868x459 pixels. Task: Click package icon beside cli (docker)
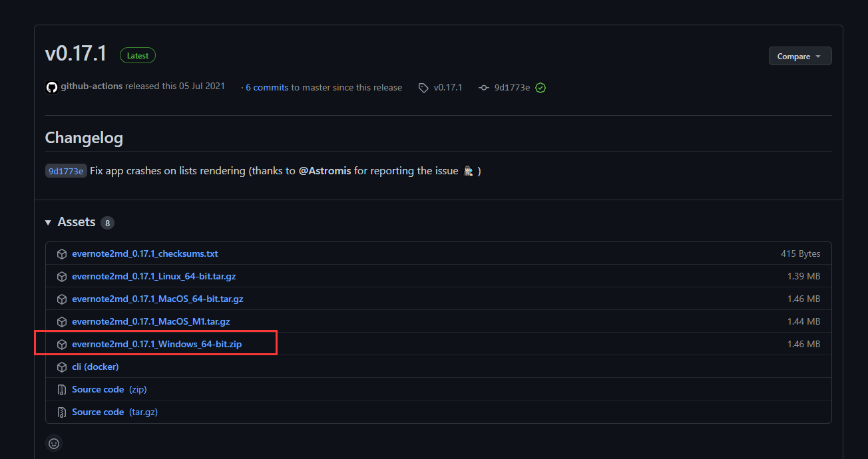click(x=62, y=367)
